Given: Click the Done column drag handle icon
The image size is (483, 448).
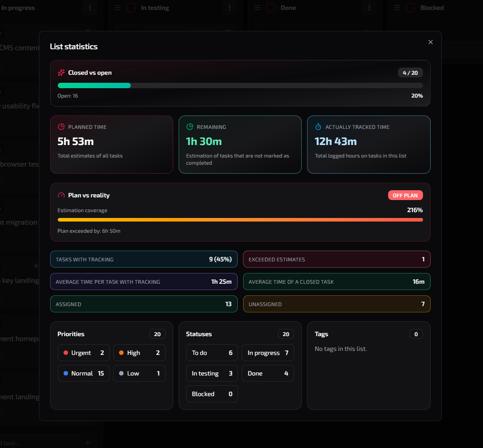Looking at the screenshot, I should pyautogui.click(x=257, y=8).
